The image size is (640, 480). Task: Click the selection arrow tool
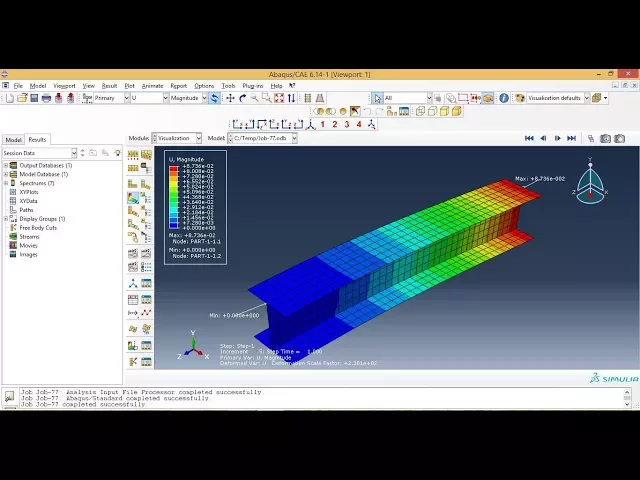378,98
